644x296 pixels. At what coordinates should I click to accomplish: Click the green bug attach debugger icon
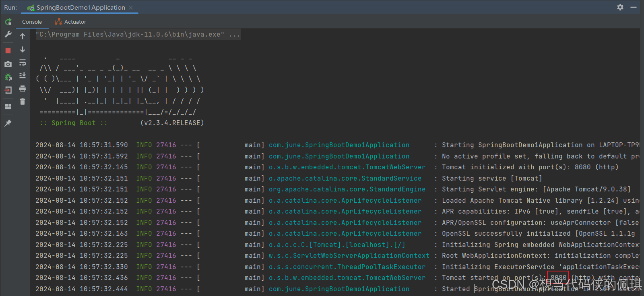[x=8, y=77]
